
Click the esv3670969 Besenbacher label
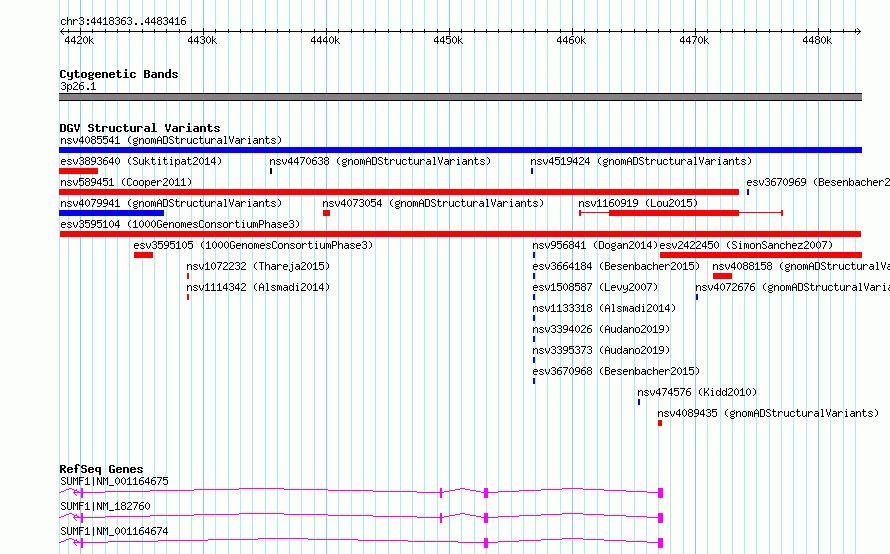818,182
